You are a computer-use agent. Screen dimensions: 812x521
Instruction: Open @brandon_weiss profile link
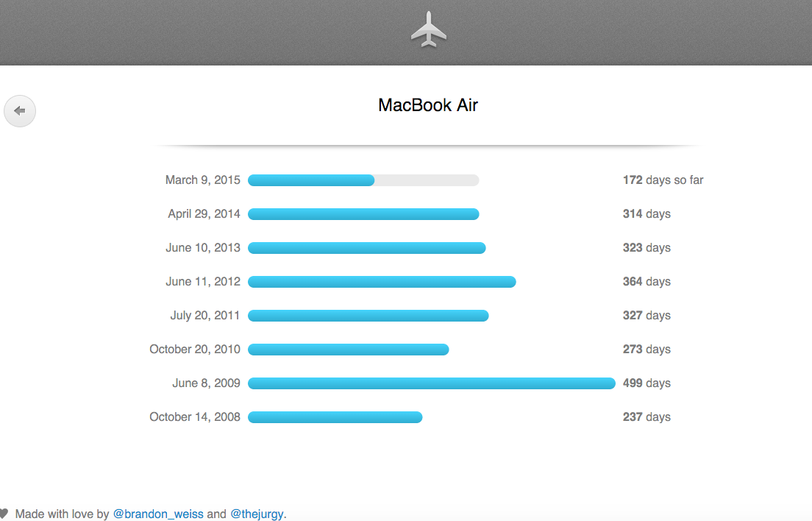tap(158, 514)
